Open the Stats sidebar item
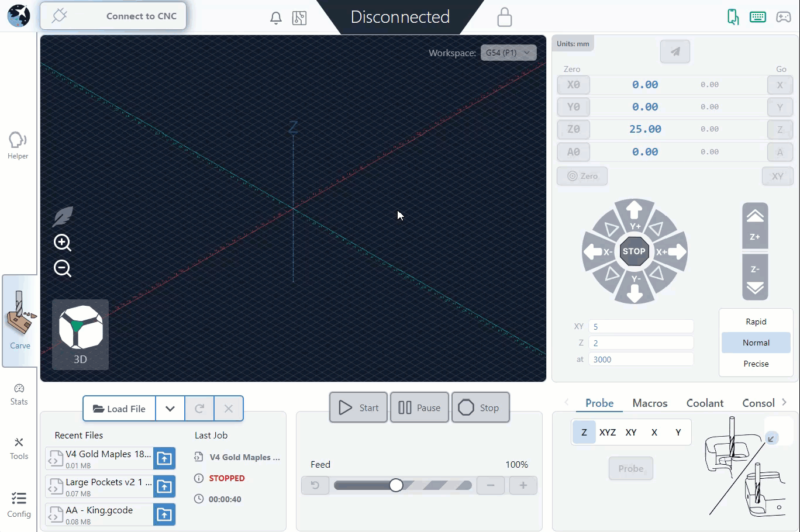800x532 pixels. click(19, 395)
